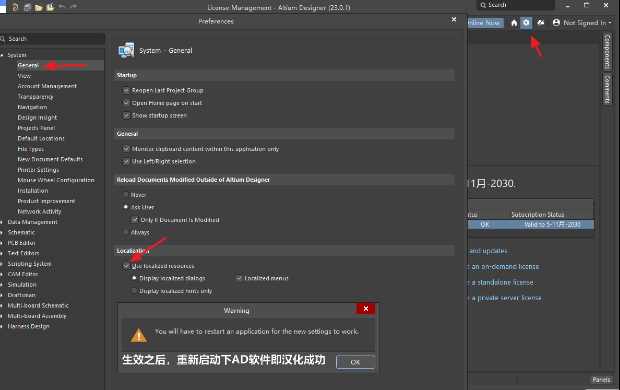Screen dimensions: 620x390
Task: Close the Preferences dialog with X
Action: (x=454, y=19)
